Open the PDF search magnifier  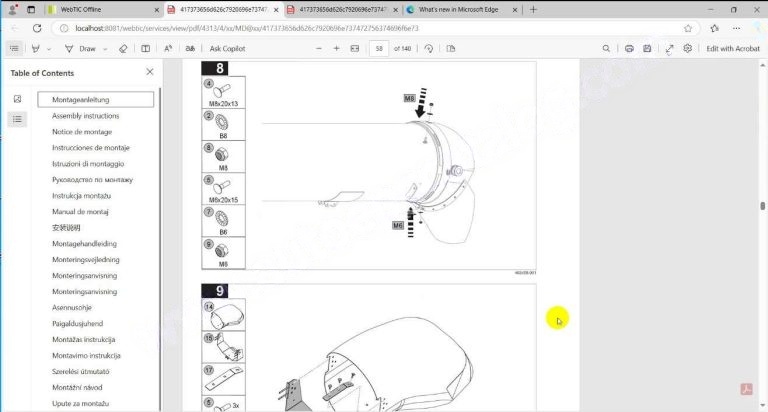(607, 48)
